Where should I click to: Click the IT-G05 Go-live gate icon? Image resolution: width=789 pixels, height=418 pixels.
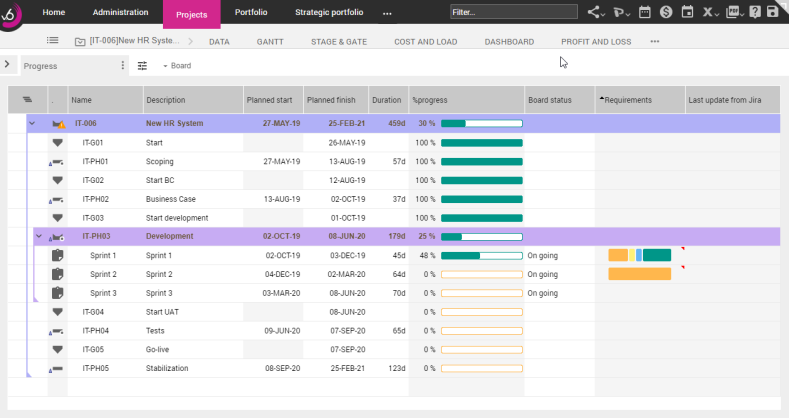pos(58,349)
